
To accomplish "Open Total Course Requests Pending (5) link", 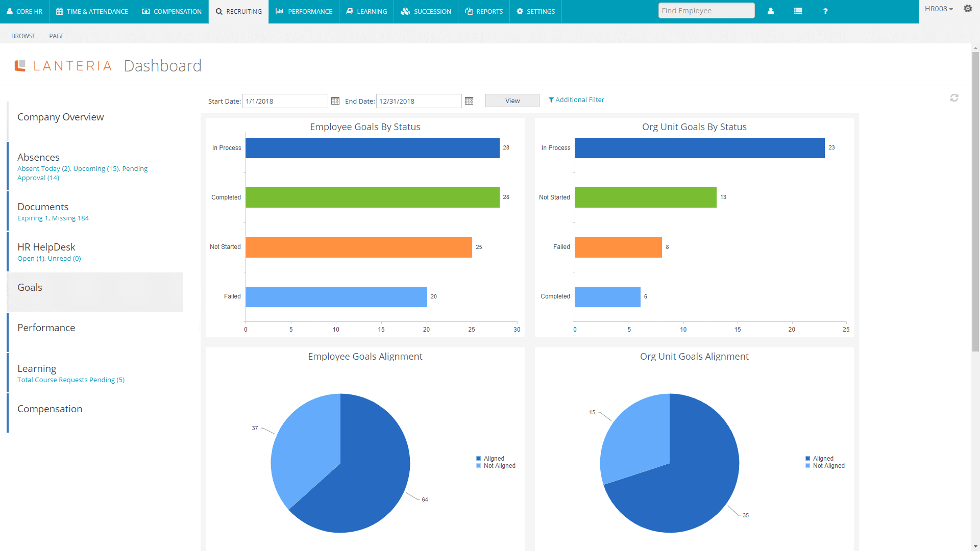I will [x=71, y=380].
